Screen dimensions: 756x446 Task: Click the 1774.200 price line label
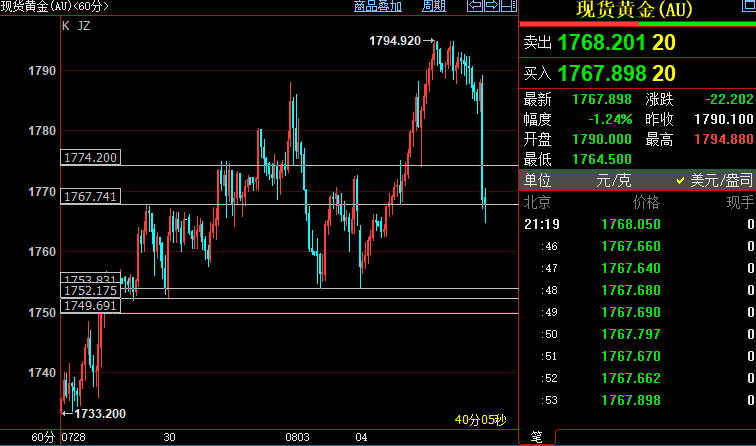click(x=90, y=158)
